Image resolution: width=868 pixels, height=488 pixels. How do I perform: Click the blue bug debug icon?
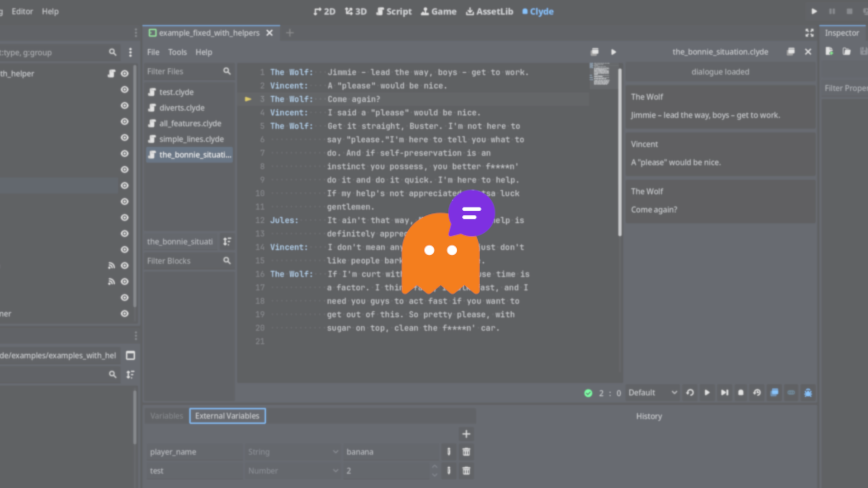click(808, 393)
